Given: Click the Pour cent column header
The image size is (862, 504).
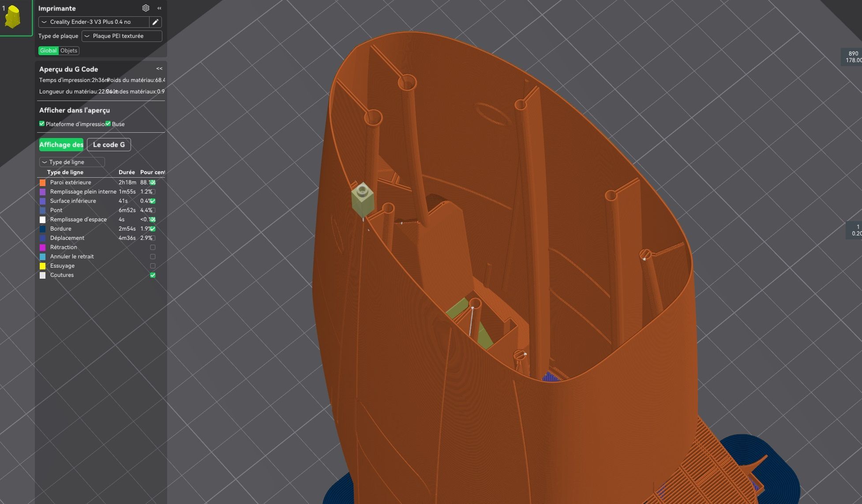Looking at the screenshot, I should (x=152, y=172).
